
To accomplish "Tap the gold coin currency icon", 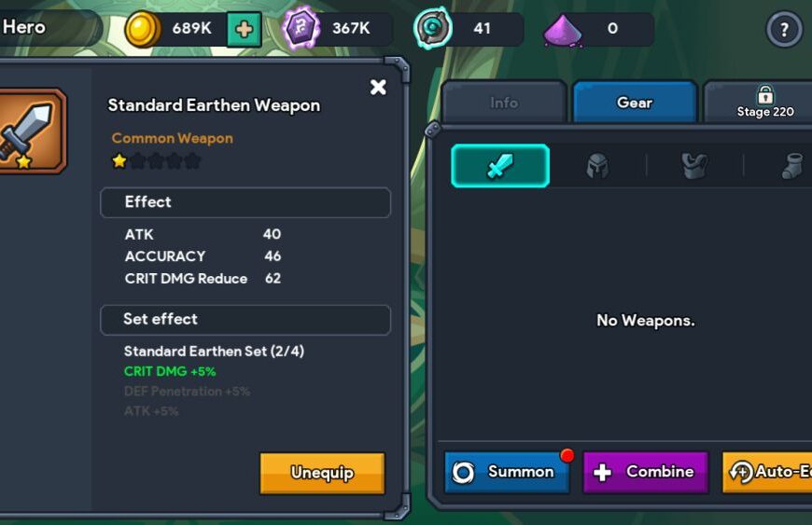I will click(143, 29).
